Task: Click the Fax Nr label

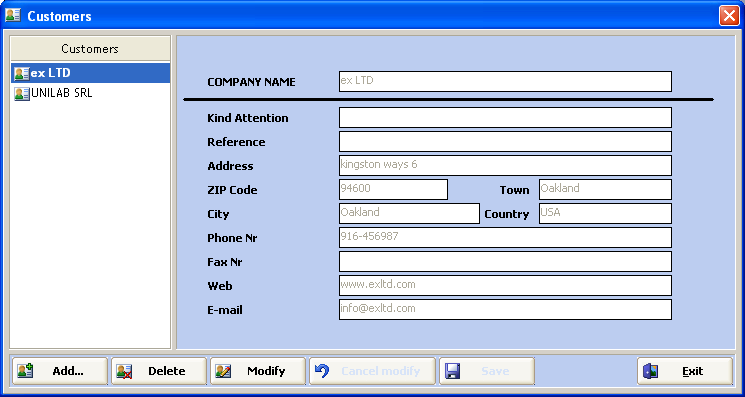Action: (x=225, y=262)
